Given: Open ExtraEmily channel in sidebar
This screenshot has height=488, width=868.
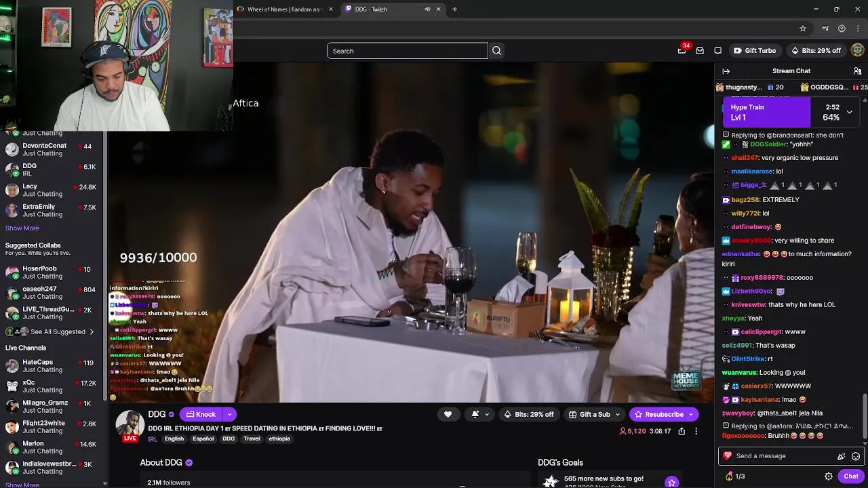Looking at the screenshot, I should click(x=52, y=210).
